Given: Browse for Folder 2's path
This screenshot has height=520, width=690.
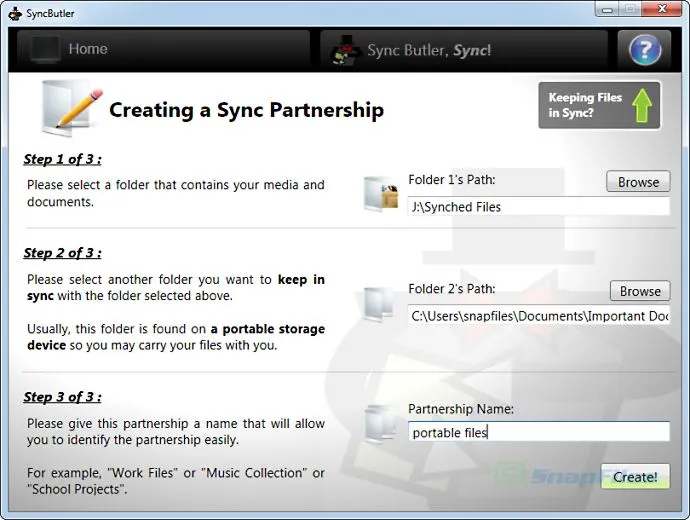Looking at the screenshot, I should 640,291.
